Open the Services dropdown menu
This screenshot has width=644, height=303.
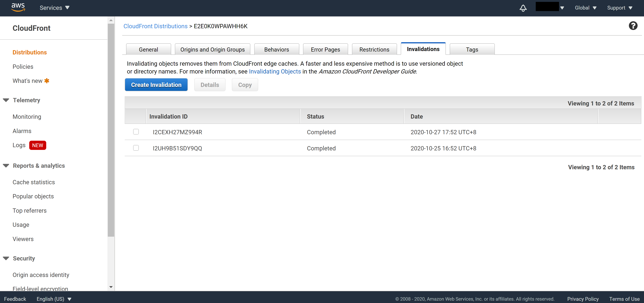[55, 8]
